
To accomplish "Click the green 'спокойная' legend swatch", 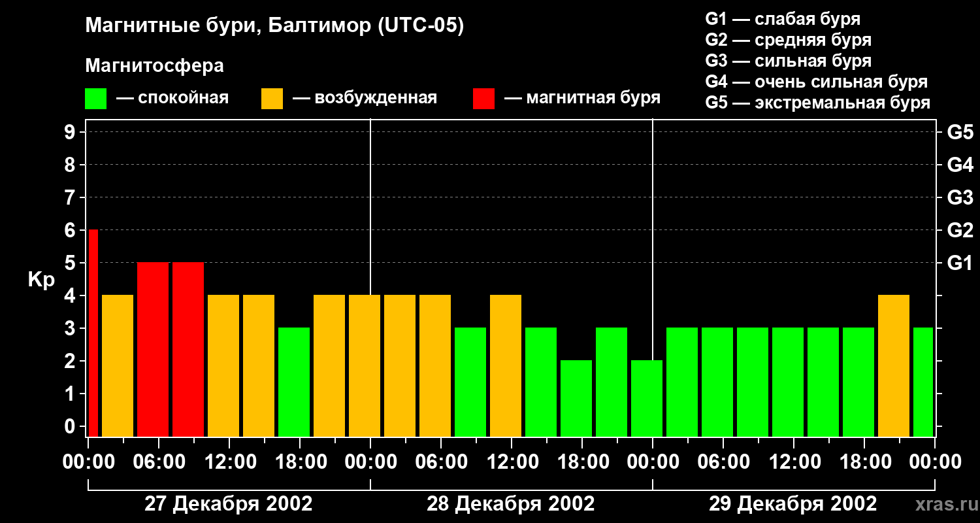I will coord(95,99).
